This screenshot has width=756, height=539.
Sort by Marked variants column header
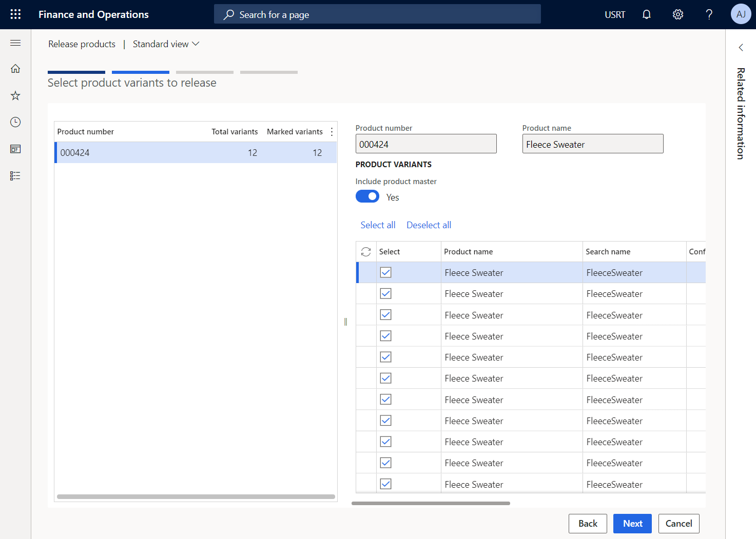295,132
